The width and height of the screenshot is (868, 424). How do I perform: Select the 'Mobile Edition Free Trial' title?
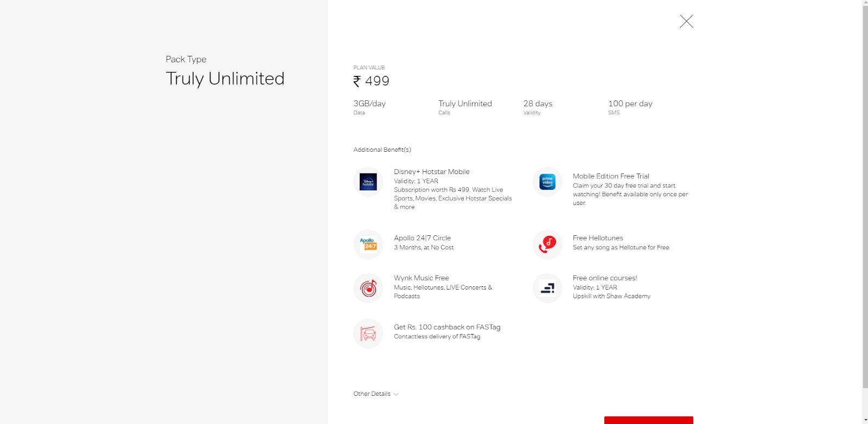(x=611, y=176)
